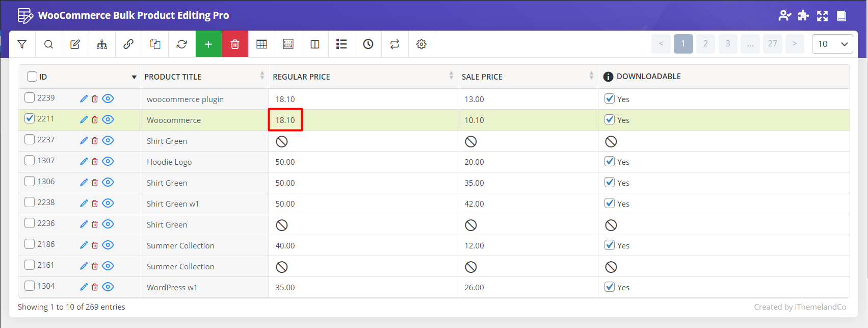The height and width of the screenshot is (328, 868).
Task: Expand the ID column dropdown arrow
Action: click(134, 77)
